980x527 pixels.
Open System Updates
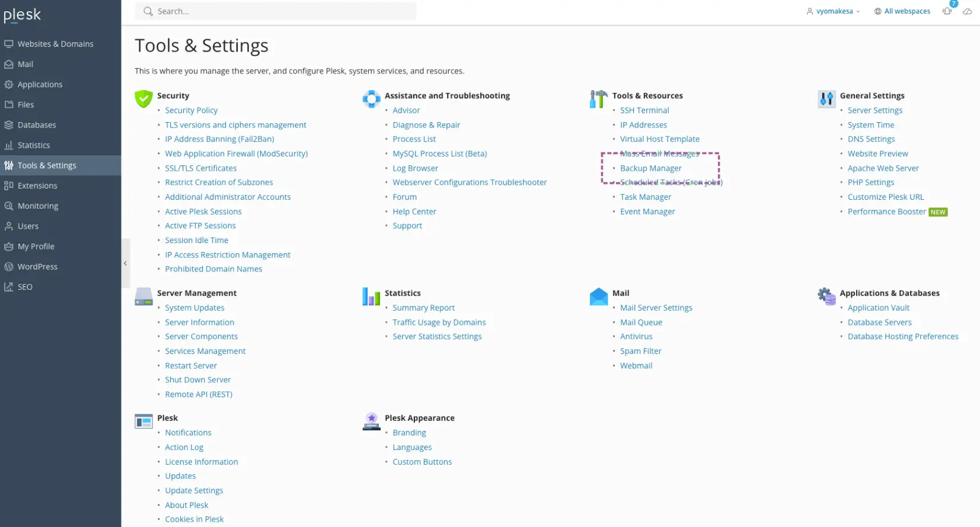pyautogui.click(x=194, y=308)
